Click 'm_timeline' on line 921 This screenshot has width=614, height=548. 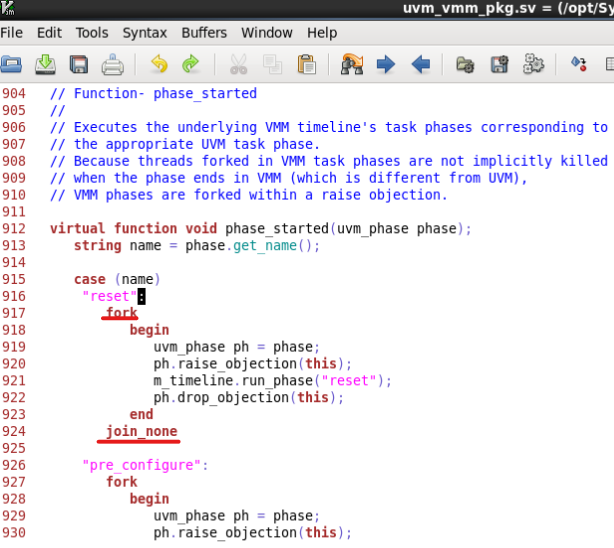tap(193, 381)
